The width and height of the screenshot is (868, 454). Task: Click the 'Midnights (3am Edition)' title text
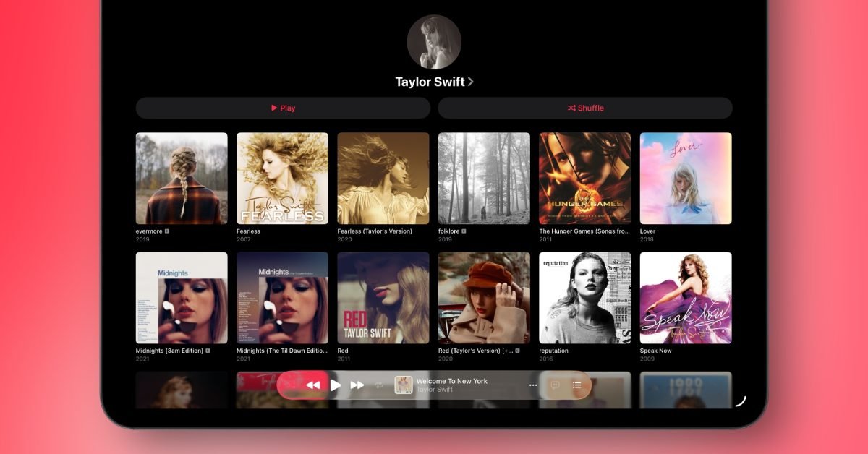(169, 351)
